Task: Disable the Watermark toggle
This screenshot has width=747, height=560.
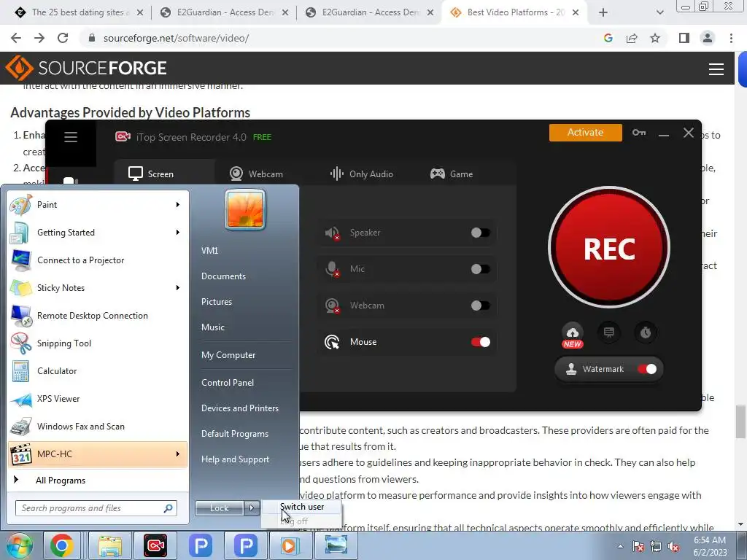Action: click(x=647, y=369)
